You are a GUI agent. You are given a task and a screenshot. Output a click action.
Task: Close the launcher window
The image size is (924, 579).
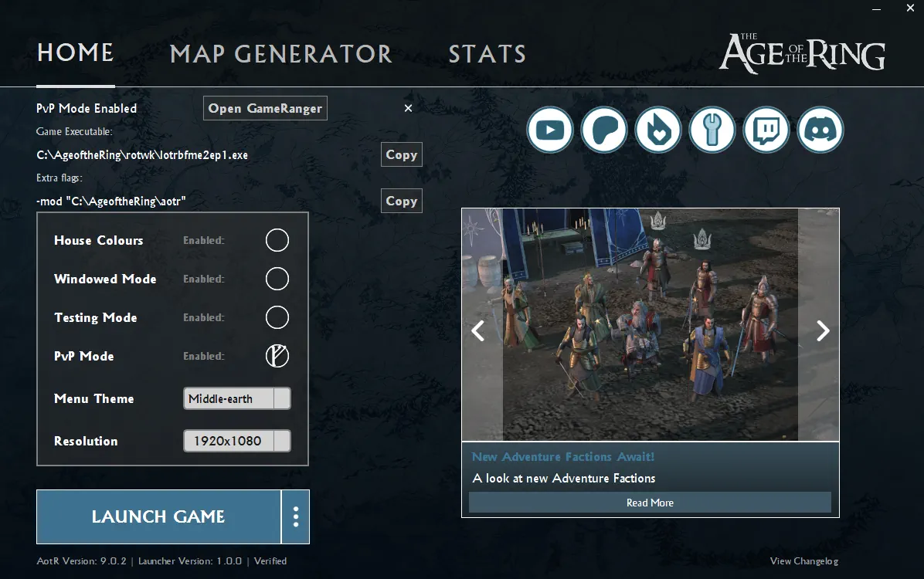[x=910, y=8]
